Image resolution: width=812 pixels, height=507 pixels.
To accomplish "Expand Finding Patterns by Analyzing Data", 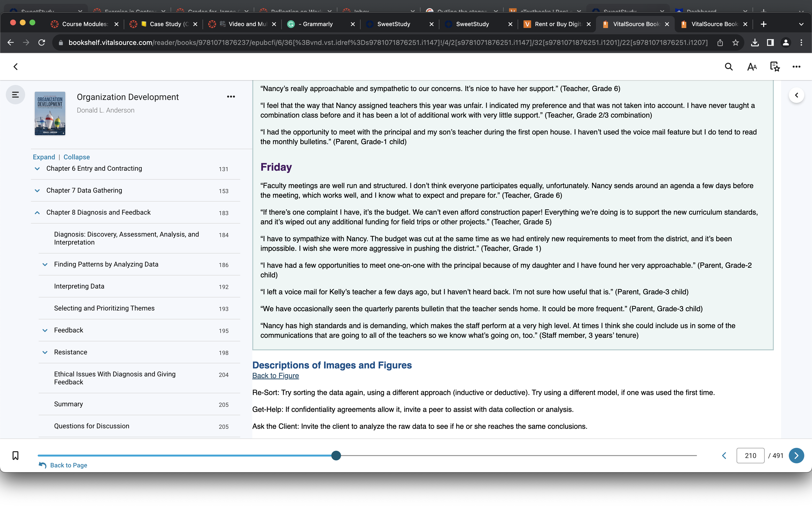I will 45,264.
